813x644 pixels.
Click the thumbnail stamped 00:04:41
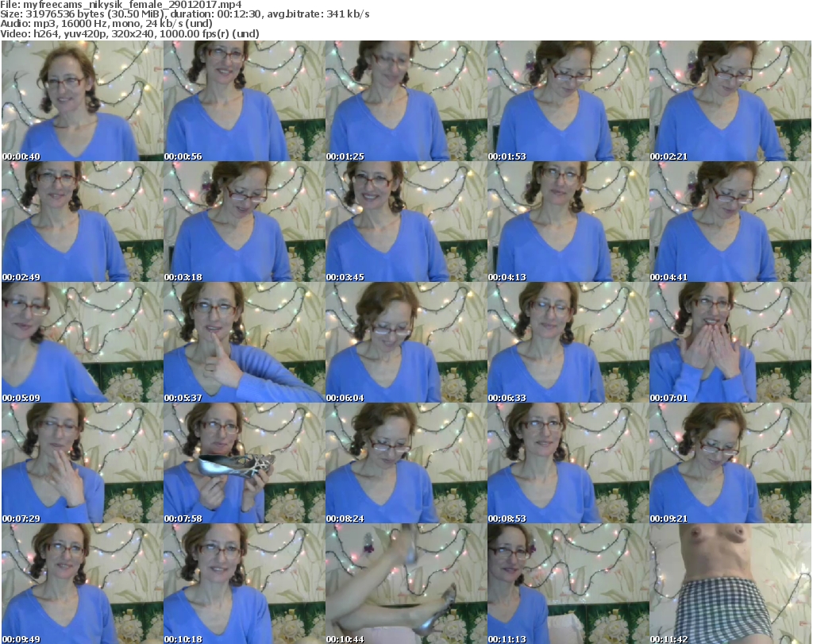point(730,222)
